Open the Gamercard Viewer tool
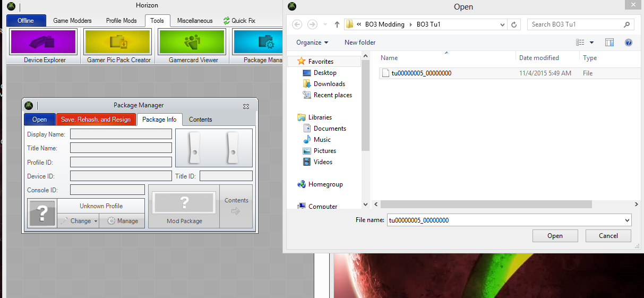 point(192,46)
